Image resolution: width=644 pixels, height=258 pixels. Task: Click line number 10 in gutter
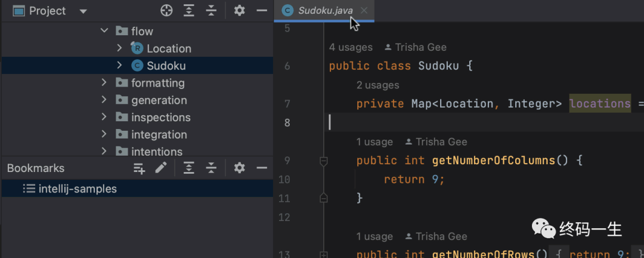pyautogui.click(x=284, y=179)
